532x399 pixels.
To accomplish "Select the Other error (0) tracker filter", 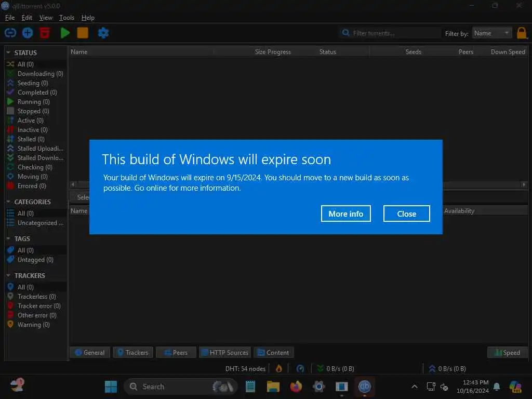I will point(35,315).
